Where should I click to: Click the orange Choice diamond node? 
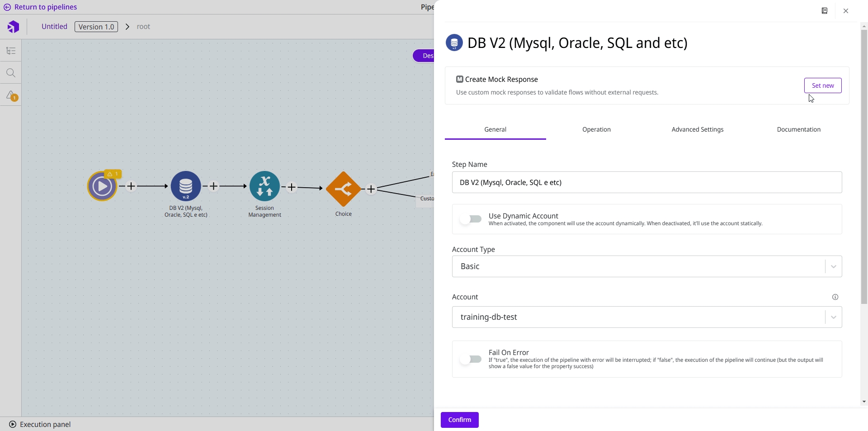[343, 189]
